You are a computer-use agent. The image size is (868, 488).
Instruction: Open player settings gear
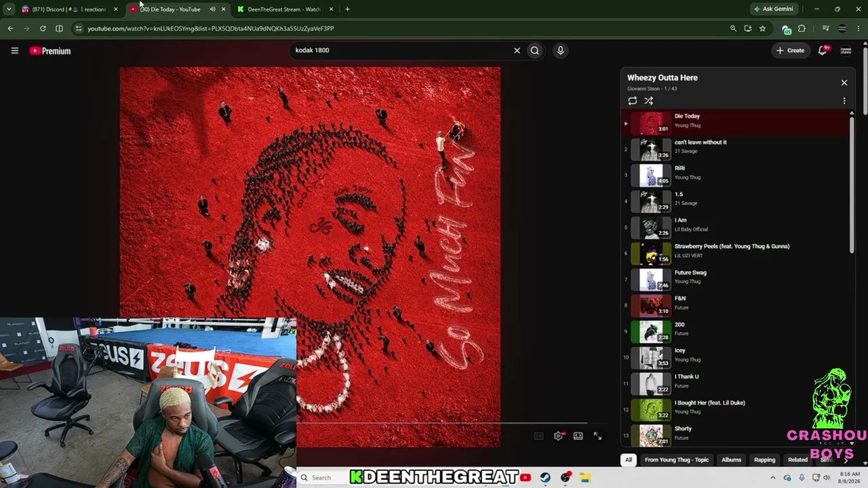[x=559, y=436]
